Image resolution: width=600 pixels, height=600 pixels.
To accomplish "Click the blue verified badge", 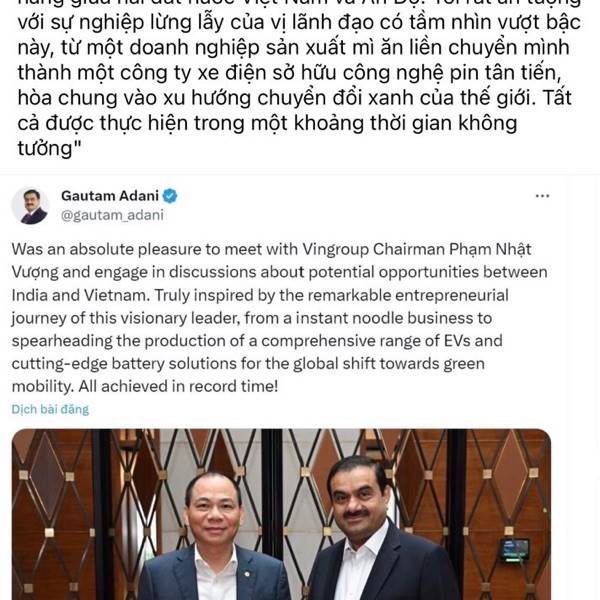I will click(x=170, y=196).
